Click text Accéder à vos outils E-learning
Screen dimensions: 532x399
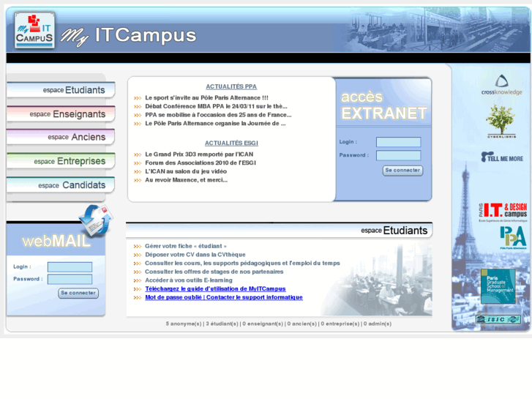[x=189, y=280]
